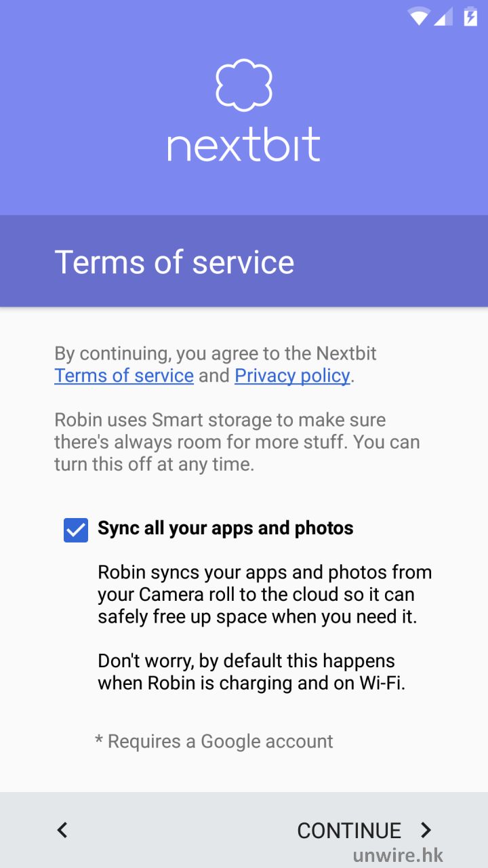Tap the battery charging icon
The height and width of the screenshot is (868, 488).
click(470, 16)
